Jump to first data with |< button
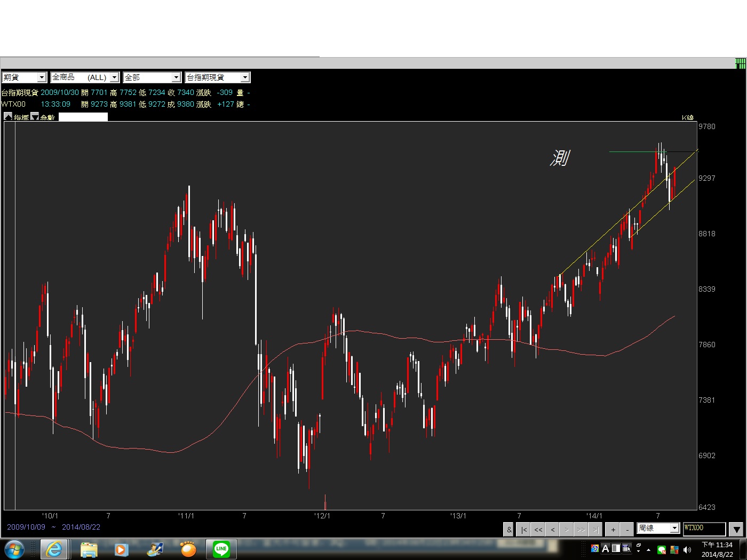Screen dimensions: 747x560 point(524,530)
